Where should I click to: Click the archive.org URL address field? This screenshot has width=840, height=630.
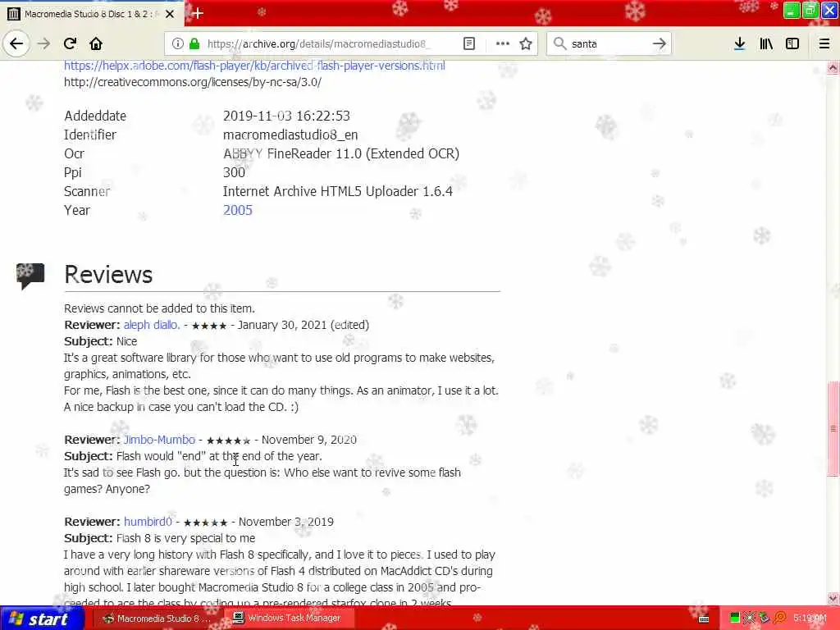click(319, 43)
